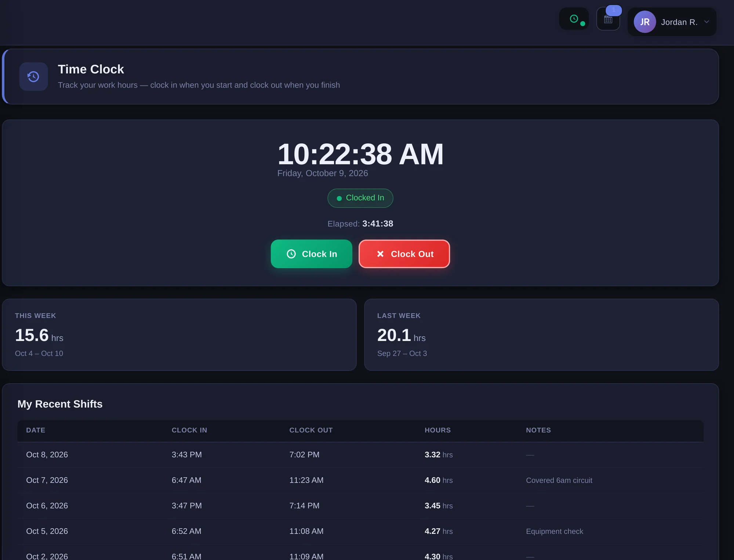Click the Elapsed 3:41:38 timer
This screenshot has height=560, width=734.
tap(360, 224)
